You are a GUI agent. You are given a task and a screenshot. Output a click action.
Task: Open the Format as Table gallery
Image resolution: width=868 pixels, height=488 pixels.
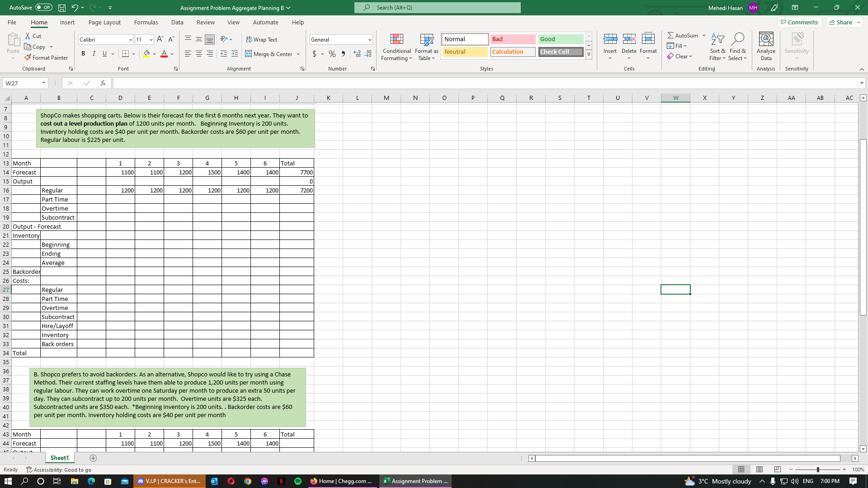(x=426, y=40)
